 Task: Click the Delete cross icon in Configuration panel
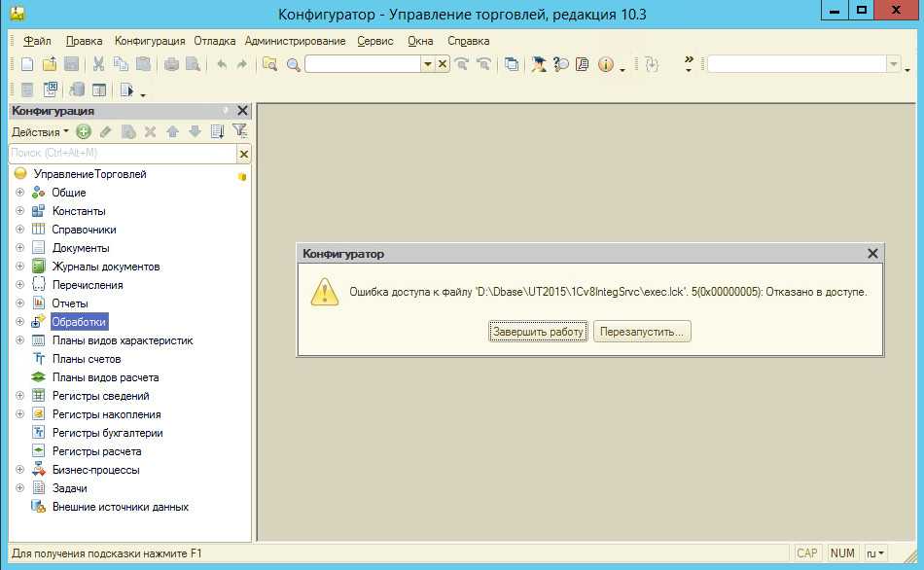pos(150,131)
